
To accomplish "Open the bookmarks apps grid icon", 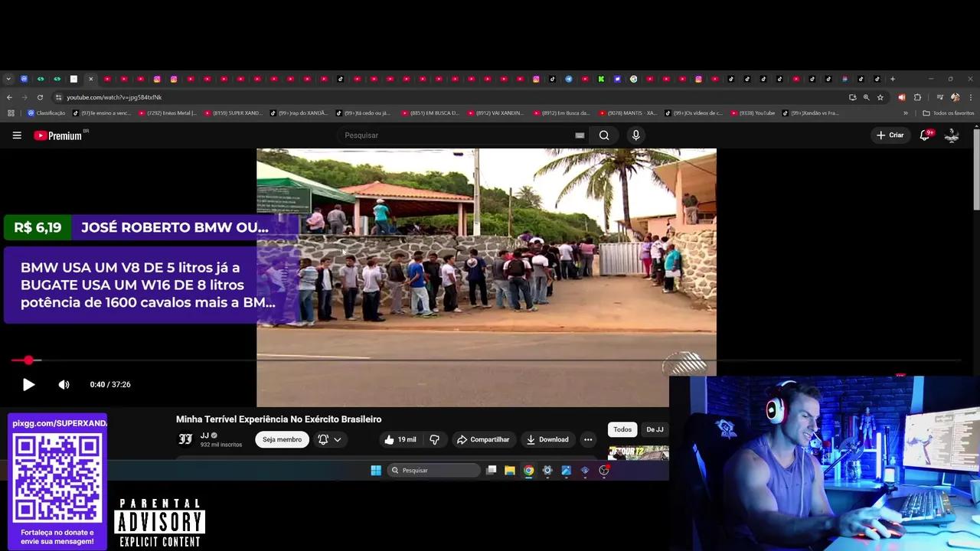I will tap(11, 113).
